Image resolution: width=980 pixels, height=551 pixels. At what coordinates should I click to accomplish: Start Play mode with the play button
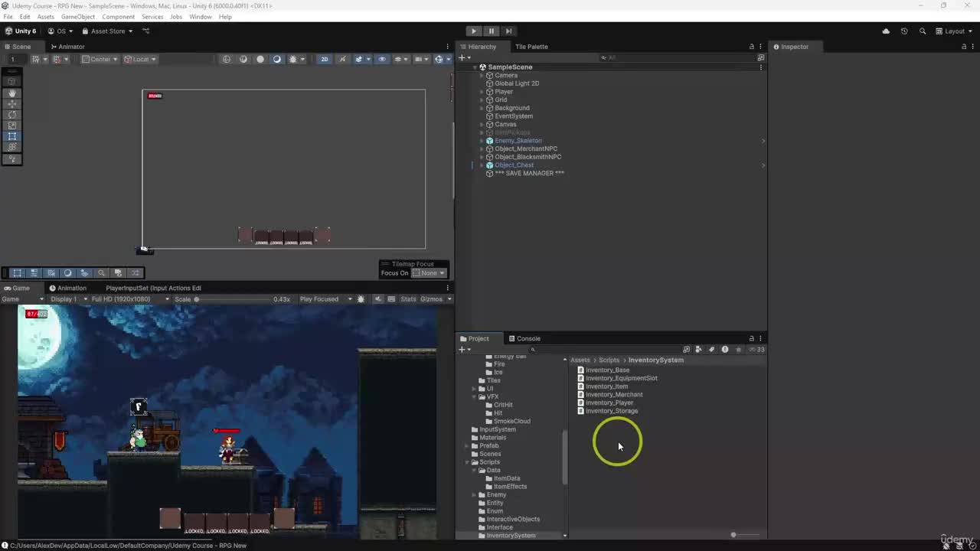click(474, 31)
